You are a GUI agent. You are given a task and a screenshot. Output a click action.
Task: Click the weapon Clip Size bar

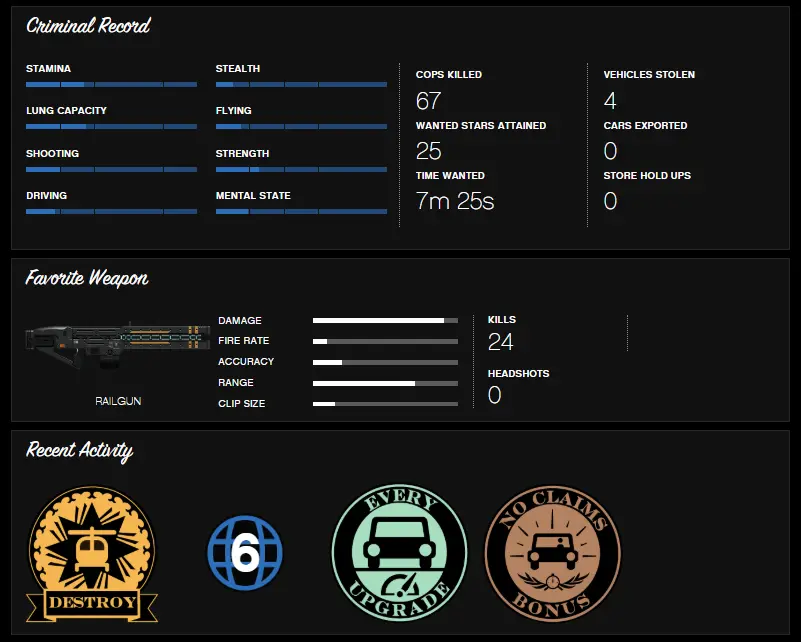tap(385, 404)
